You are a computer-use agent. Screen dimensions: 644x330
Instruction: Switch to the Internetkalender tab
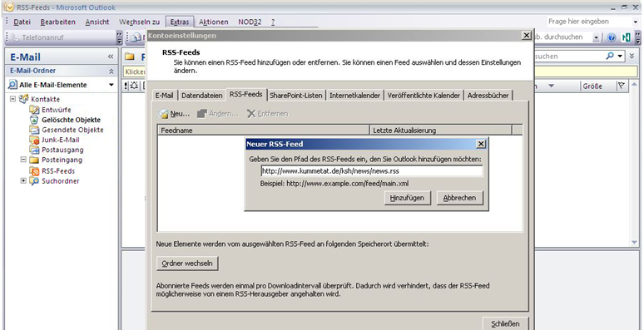pyautogui.click(x=354, y=96)
